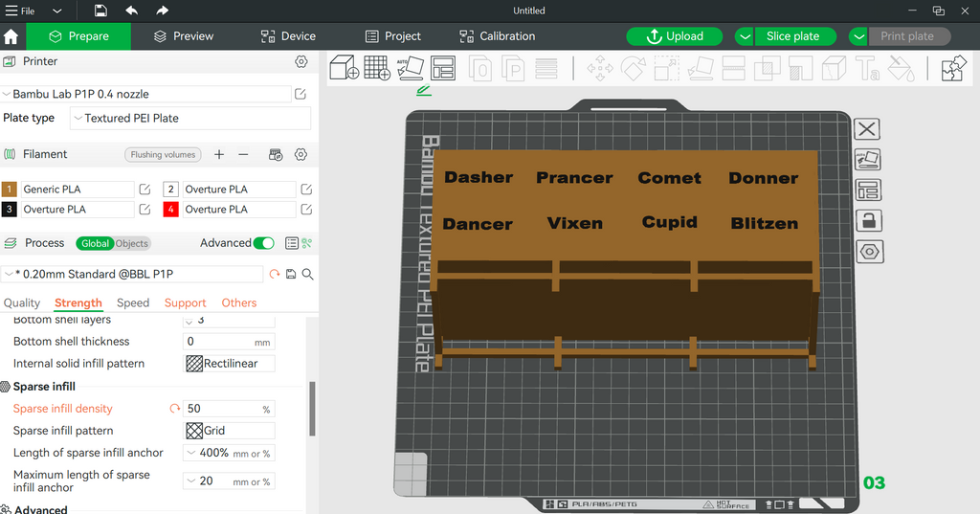Open the Plate type Textured PEI dropdown
The image size is (980, 514).
point(190,118)
